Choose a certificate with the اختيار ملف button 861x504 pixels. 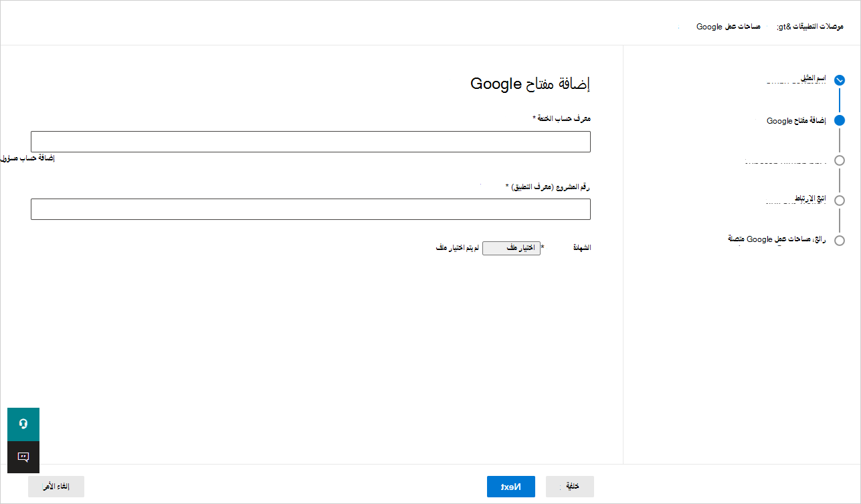tap(511, 248)
